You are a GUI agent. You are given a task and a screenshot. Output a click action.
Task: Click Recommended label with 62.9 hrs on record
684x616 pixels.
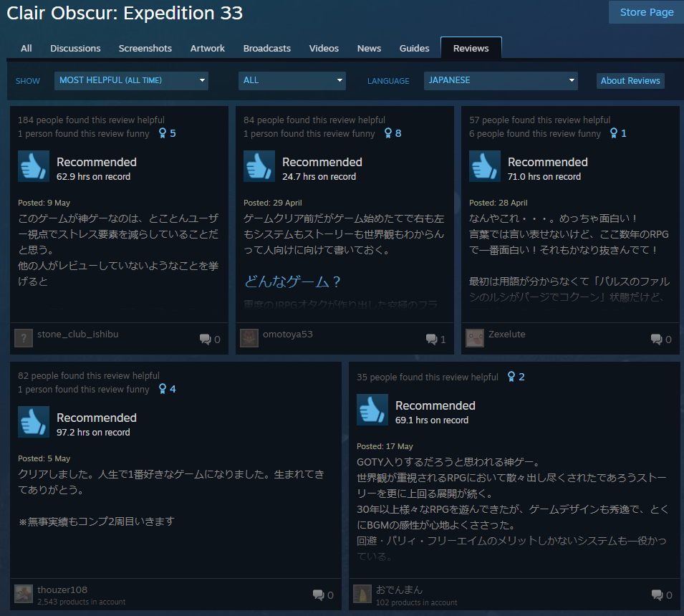coord(97,163)
